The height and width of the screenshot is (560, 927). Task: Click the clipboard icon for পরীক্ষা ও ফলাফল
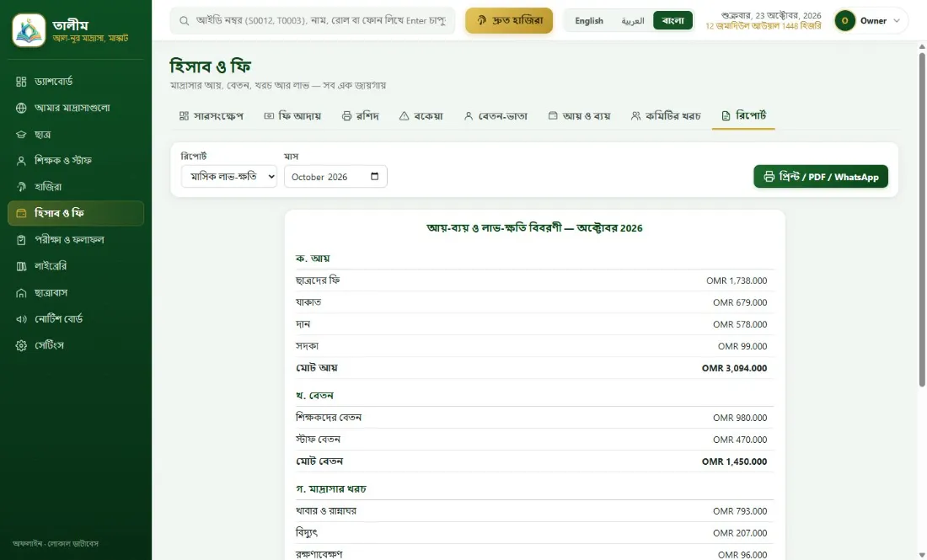click(21, 240)
